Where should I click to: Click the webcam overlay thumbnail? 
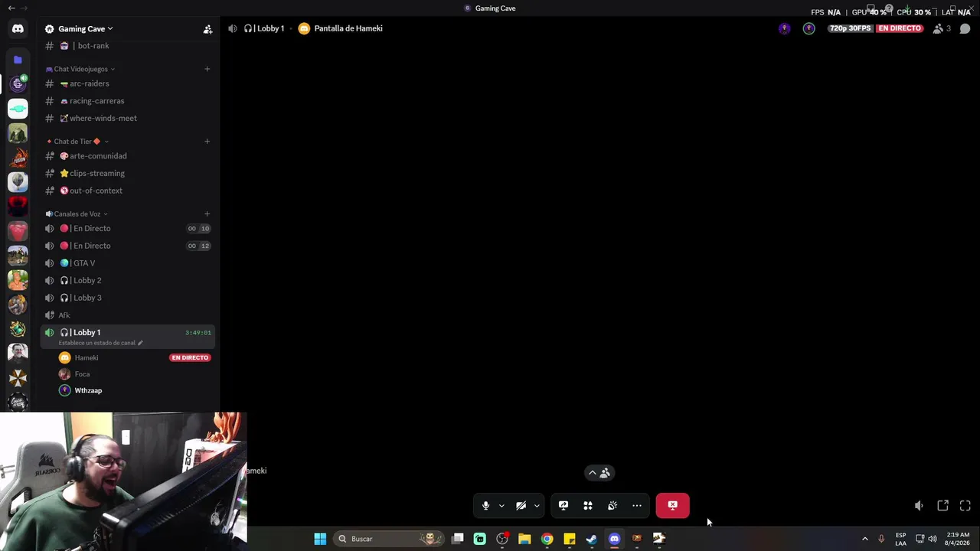pyautogui.click(x=123, y=481)
